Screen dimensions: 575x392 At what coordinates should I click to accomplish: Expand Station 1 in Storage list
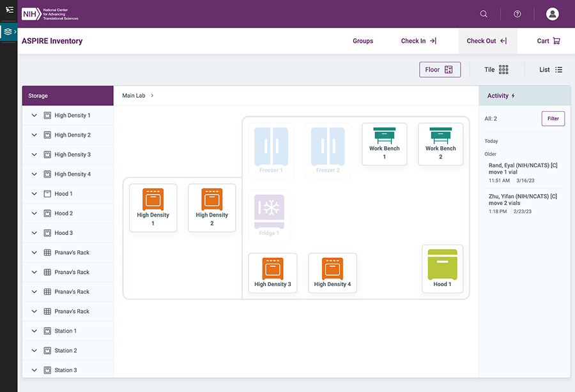click(x=34, y=331)
